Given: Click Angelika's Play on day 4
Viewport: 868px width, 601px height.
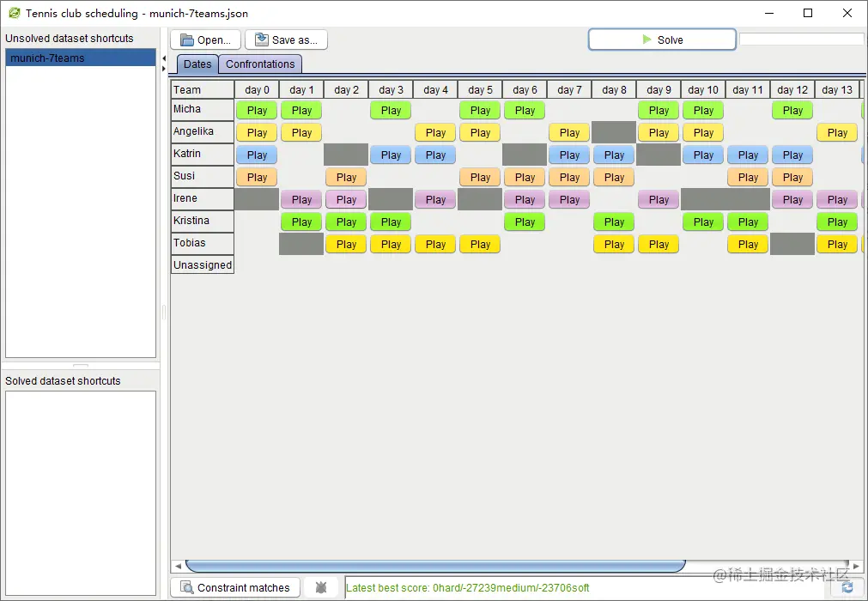Looking at the screenshot, I should [435, 133].
